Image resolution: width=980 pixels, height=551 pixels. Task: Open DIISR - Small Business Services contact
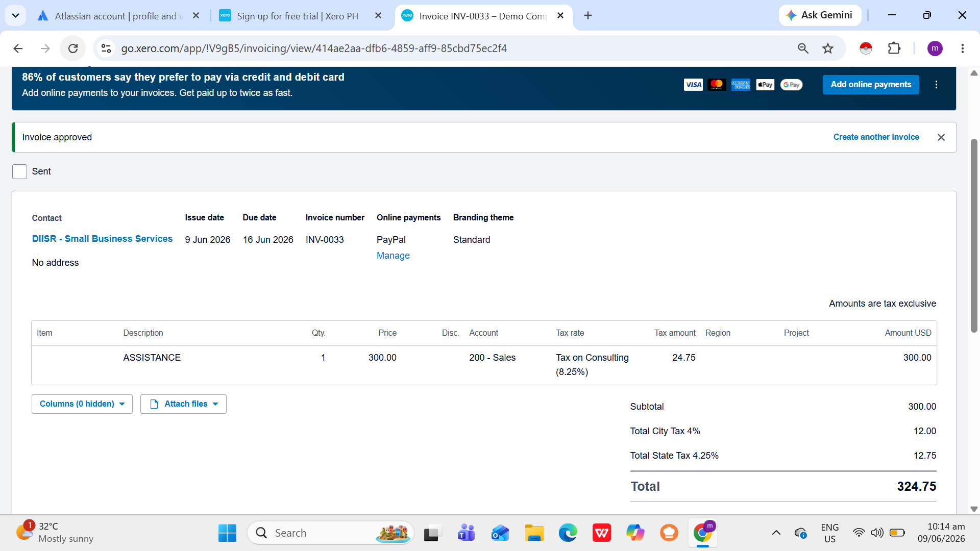coord(102,239)
